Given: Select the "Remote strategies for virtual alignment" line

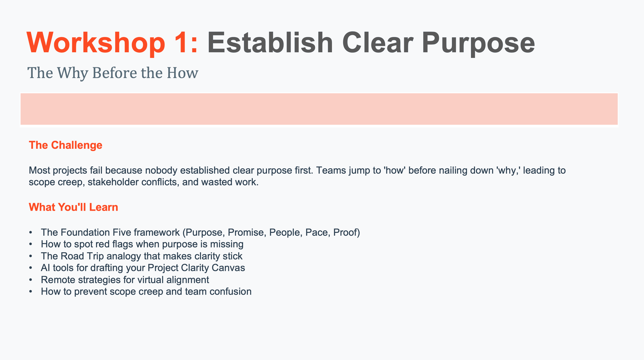Looking at the screenshot, I should [125, 280].
